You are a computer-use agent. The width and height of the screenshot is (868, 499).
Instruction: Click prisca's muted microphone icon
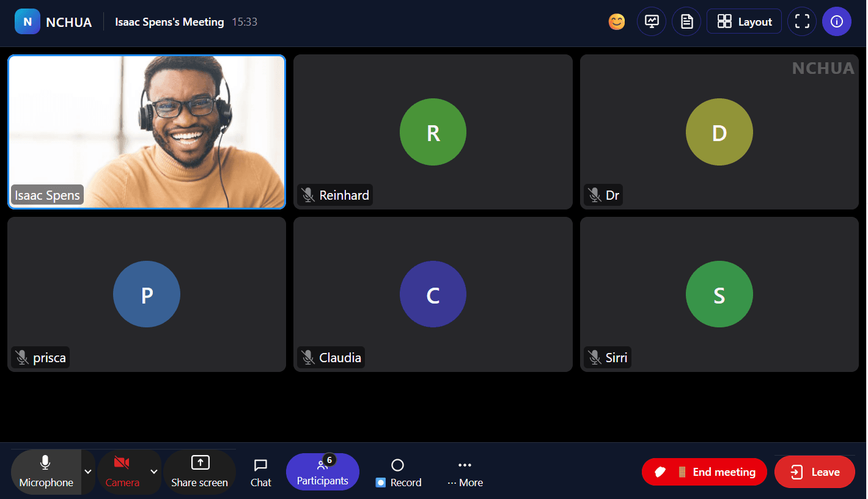pyautogui.click(x=22, y=358)
